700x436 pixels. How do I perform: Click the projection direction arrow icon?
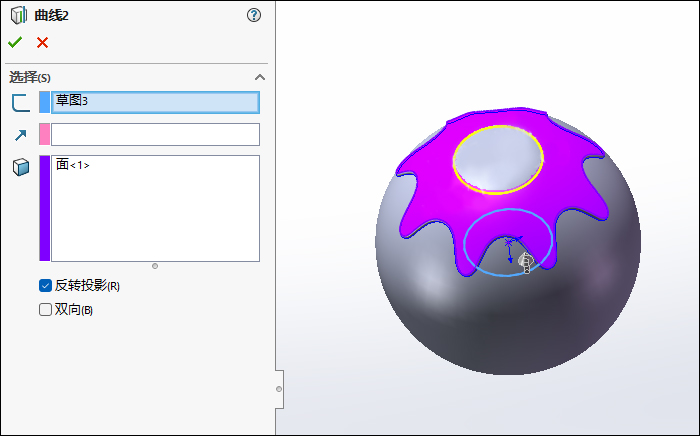pyautogui.click(x=20, y=135)
